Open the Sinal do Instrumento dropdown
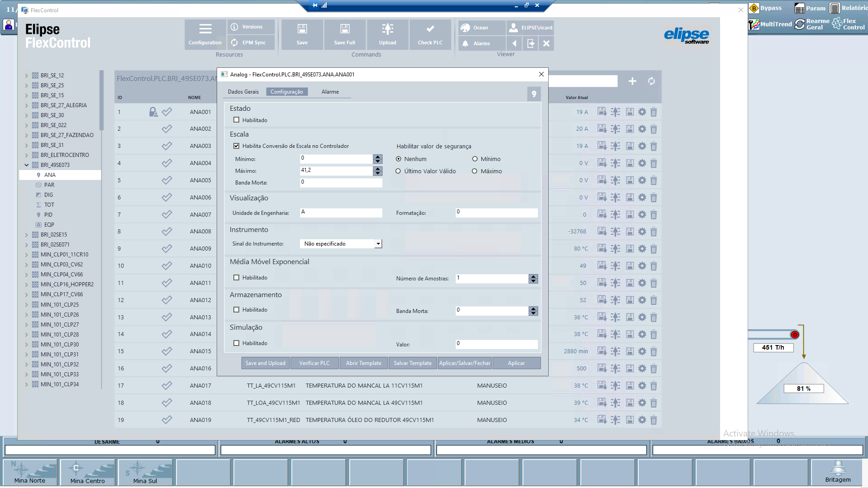 coord(378,244)
